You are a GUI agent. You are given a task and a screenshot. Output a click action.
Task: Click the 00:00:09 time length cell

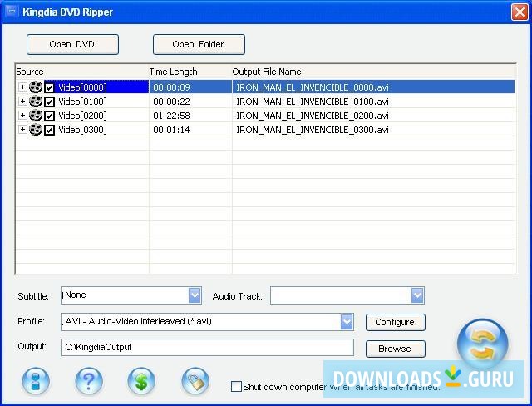(171, 87)
